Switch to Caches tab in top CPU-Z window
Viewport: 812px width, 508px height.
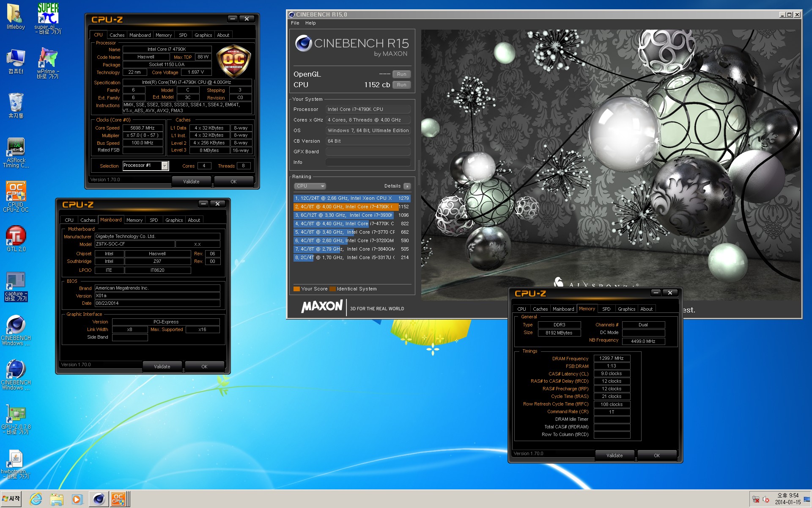point(117,35)
